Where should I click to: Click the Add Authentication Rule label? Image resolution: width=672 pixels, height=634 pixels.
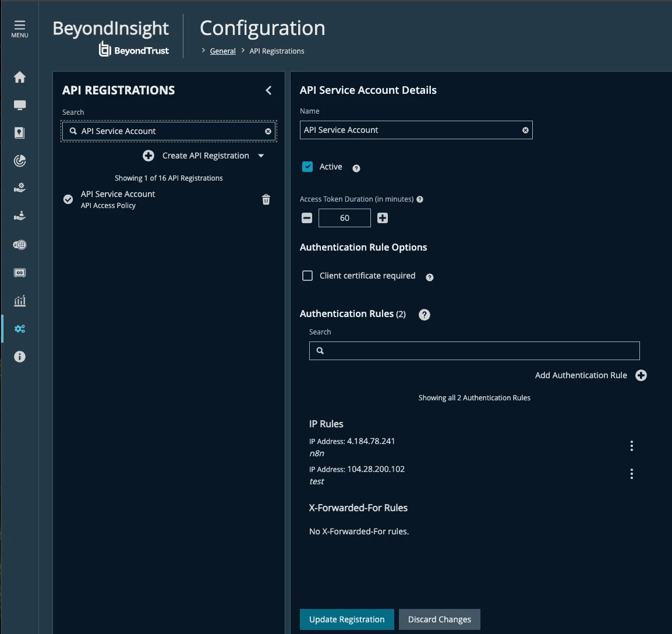[581, 375]
